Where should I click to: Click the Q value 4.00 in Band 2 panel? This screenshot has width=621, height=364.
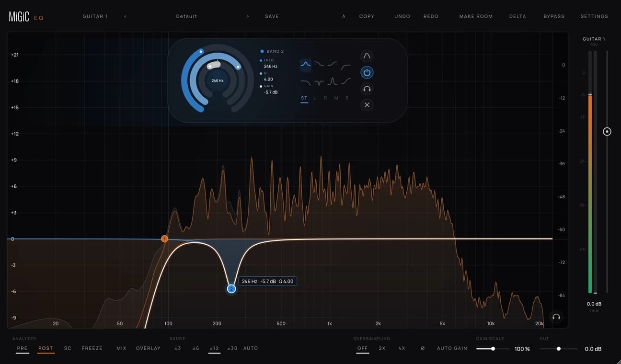(268, 80)
